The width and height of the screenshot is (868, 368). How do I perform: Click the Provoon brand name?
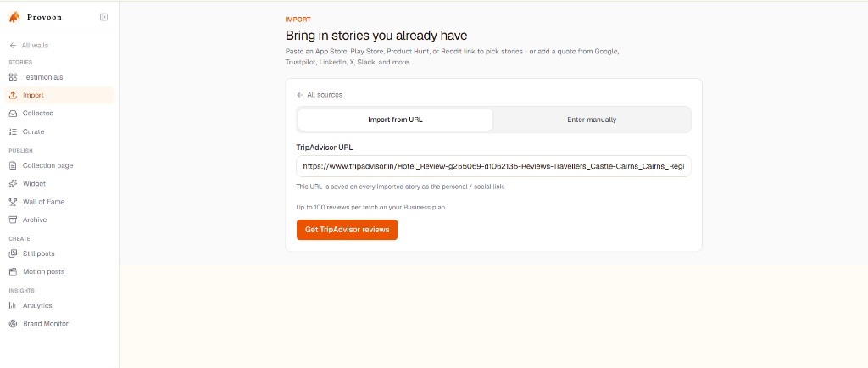[44, 17]
